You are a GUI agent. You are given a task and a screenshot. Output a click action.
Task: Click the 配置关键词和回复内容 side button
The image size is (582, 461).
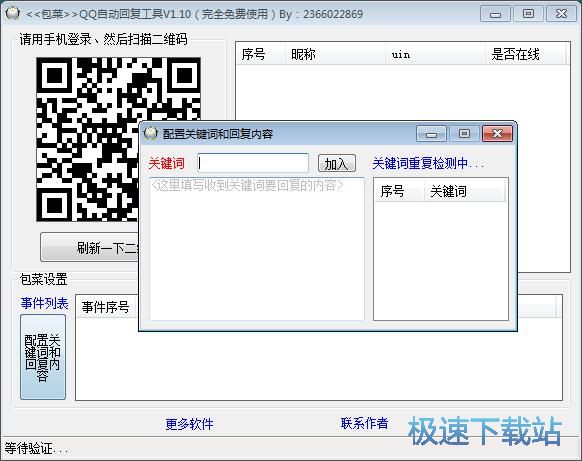click(x=43, y=357)
